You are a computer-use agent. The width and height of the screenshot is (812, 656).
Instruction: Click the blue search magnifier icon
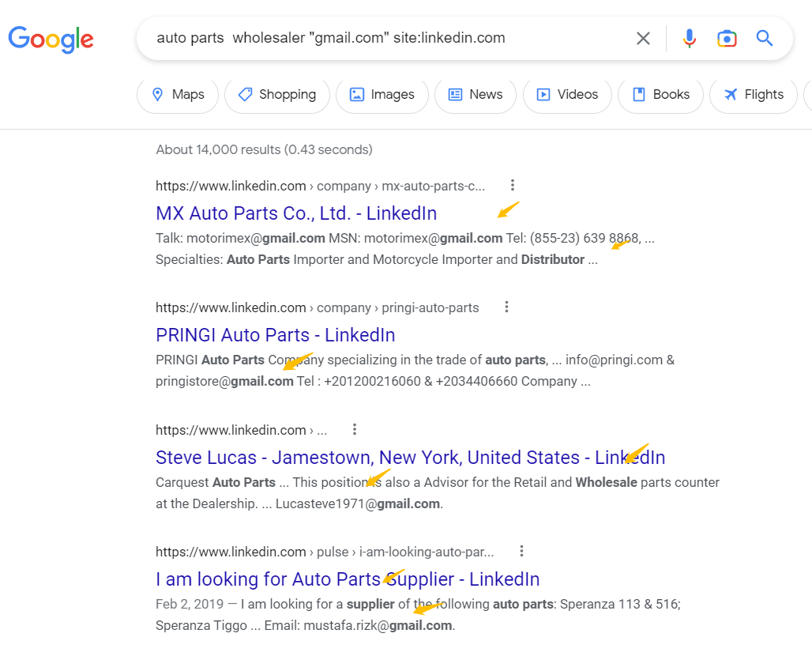pyautogui.click(x=764, y=38)
